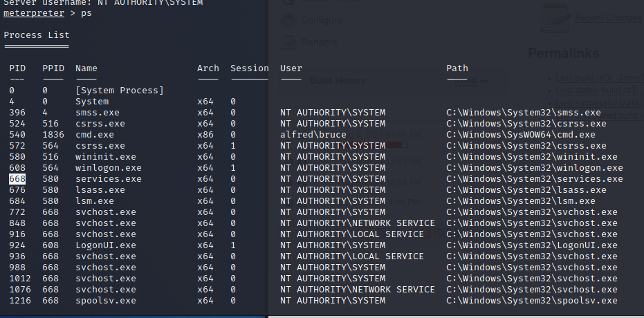Screen dimensions: 644x318
Task: Click the Process List heading
Action: (x=36, y=35)
